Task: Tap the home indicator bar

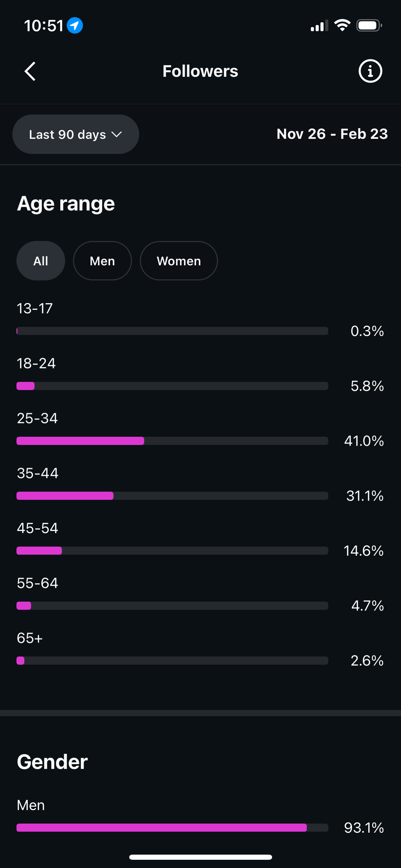Action: click(x=200, y=857)
